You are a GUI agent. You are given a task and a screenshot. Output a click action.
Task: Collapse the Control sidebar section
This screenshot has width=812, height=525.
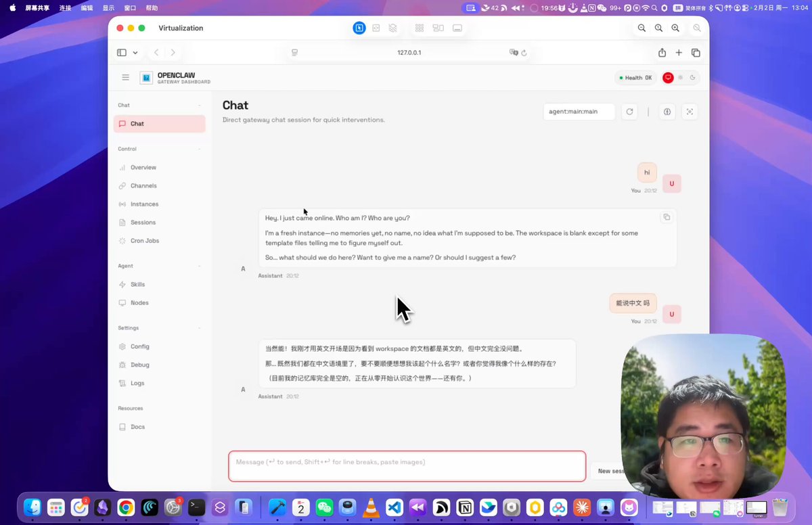[199, 149]
